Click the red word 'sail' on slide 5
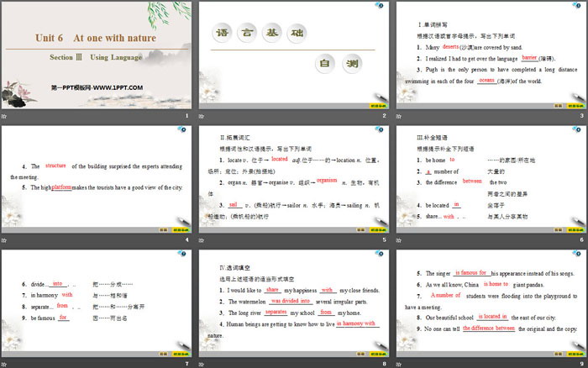The image size is (588, 368). [234, 204]
